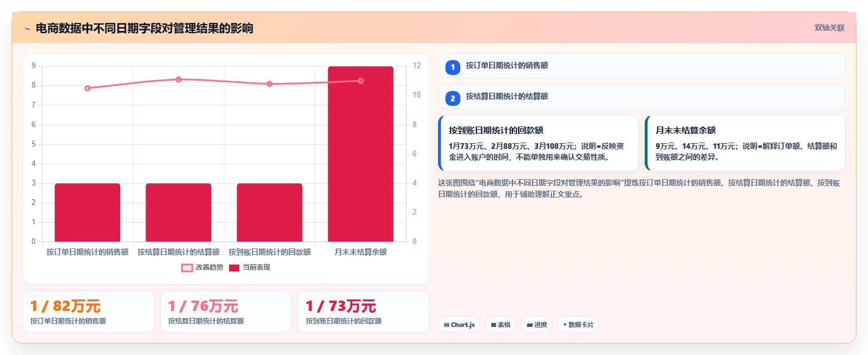Open the 按到账日期统计的回款额 detail card
The width and height of the screenshot is (868, 355).
[x=538, y=143]
